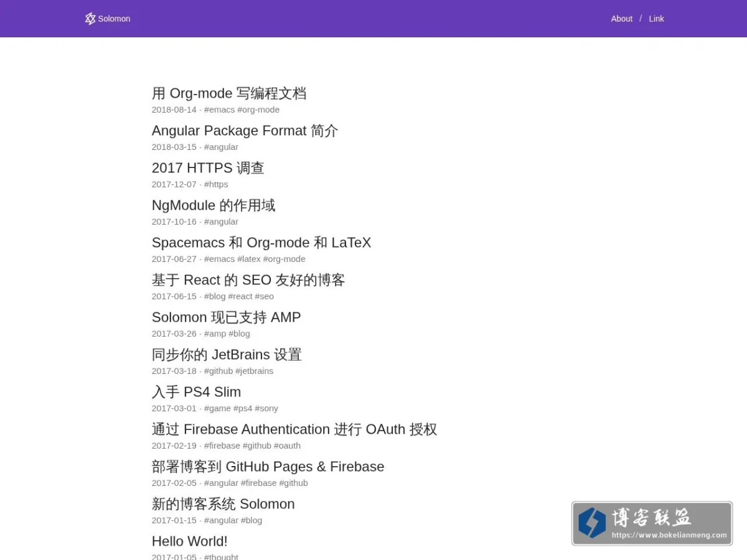Click #github tag under 2017-03-18 post
The image size is (747, 560).
(218, 371)
